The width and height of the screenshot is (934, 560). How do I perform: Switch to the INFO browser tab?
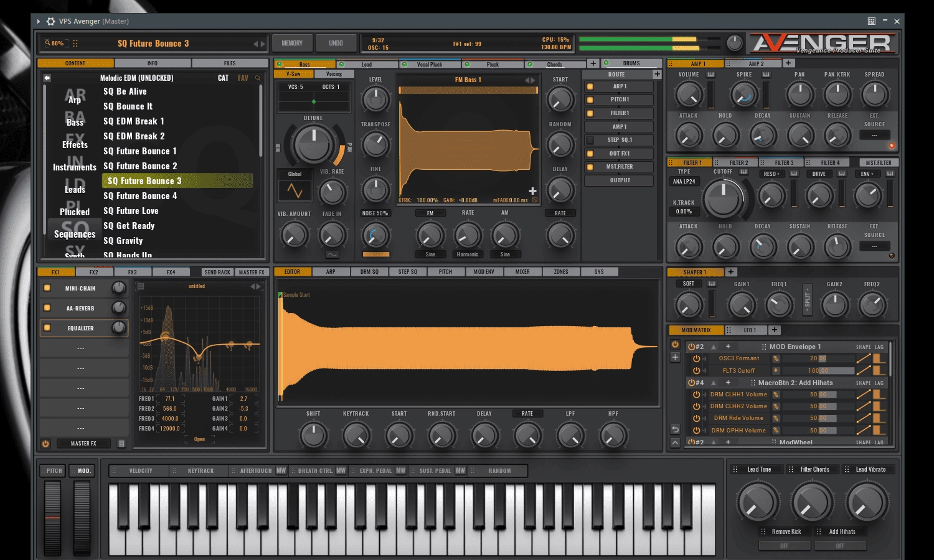click(153, 63)
